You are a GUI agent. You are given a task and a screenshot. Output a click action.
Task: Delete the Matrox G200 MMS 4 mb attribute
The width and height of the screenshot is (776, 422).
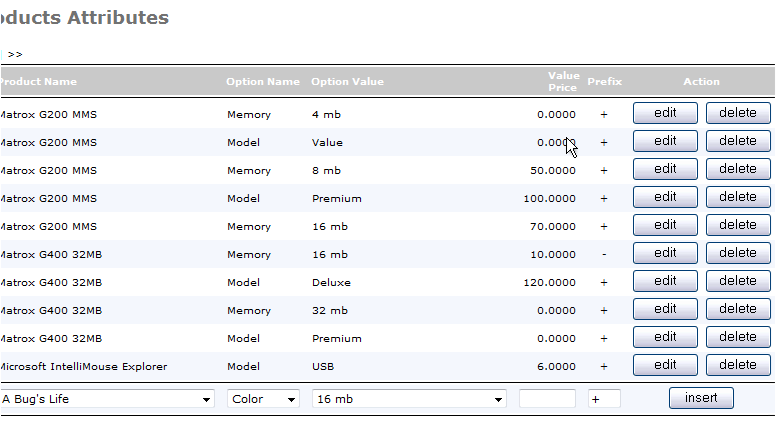click(x=738, y=114)
